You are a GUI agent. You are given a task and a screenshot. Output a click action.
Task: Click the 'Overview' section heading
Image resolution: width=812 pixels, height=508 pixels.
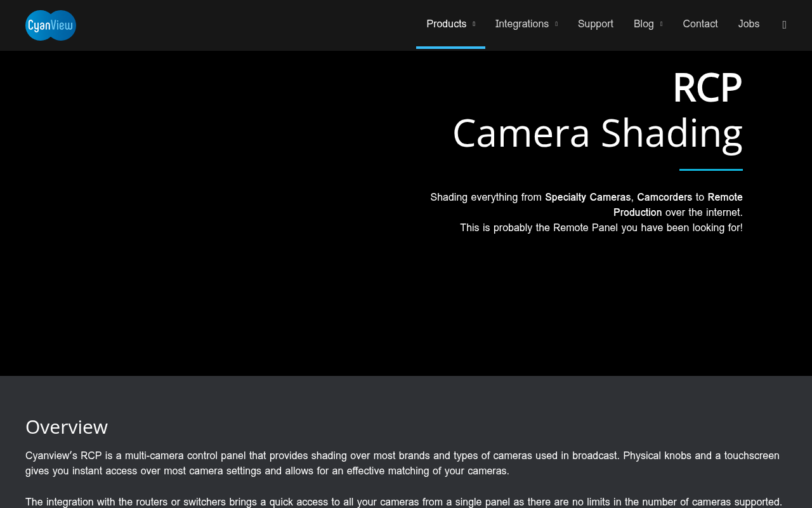(x=67, y=427)
